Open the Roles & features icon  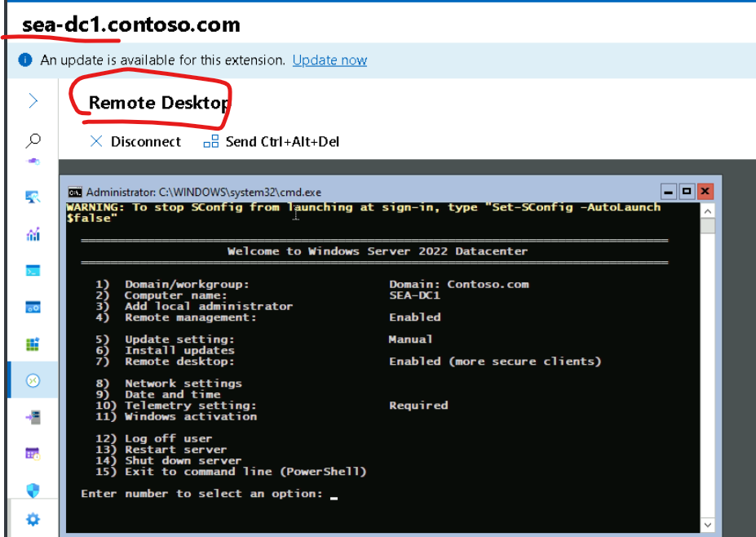pyautogui.click(x=33, y=417)
